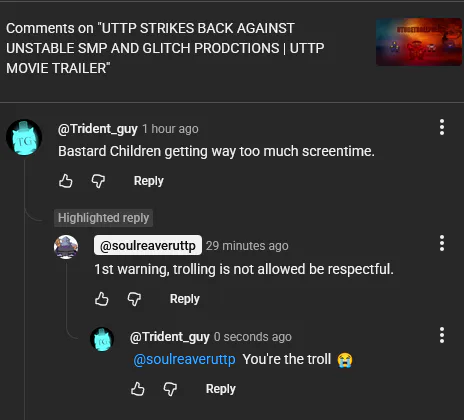This screenshot has height=420, width=464.
Task: Open the UTTP movie trailer video thumbnail
Action: pos(419,42)
